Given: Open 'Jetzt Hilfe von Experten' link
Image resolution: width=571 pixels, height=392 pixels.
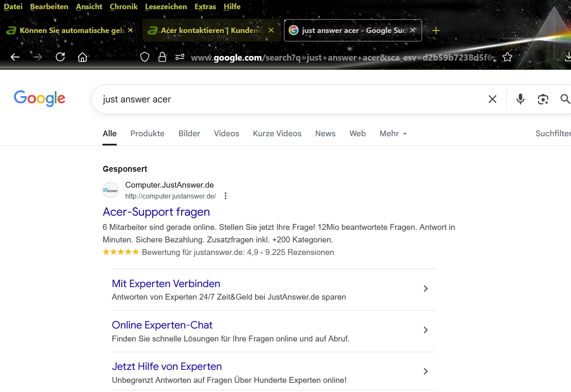Looking at the screenshot, I should click(166, 367).
